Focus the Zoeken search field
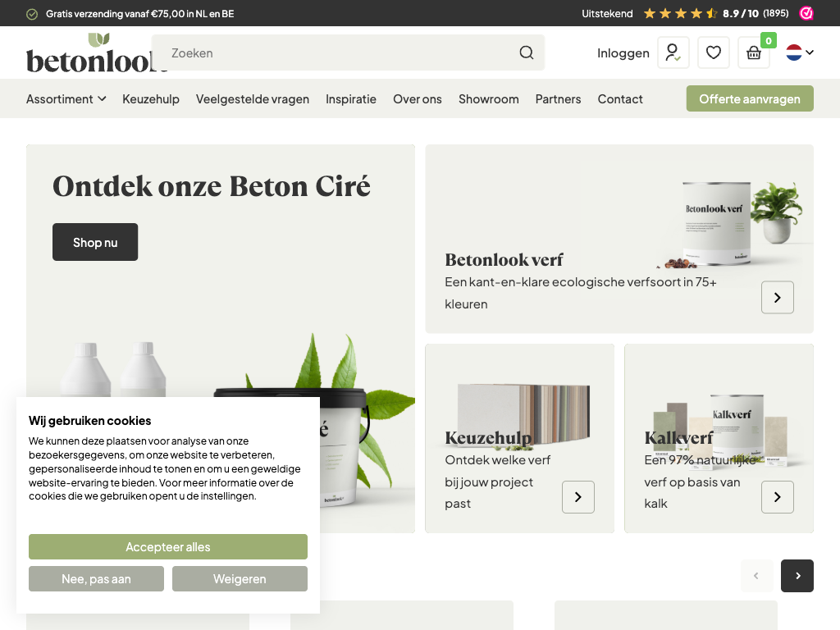Screen dimensions: 840x630 (336, 53)
